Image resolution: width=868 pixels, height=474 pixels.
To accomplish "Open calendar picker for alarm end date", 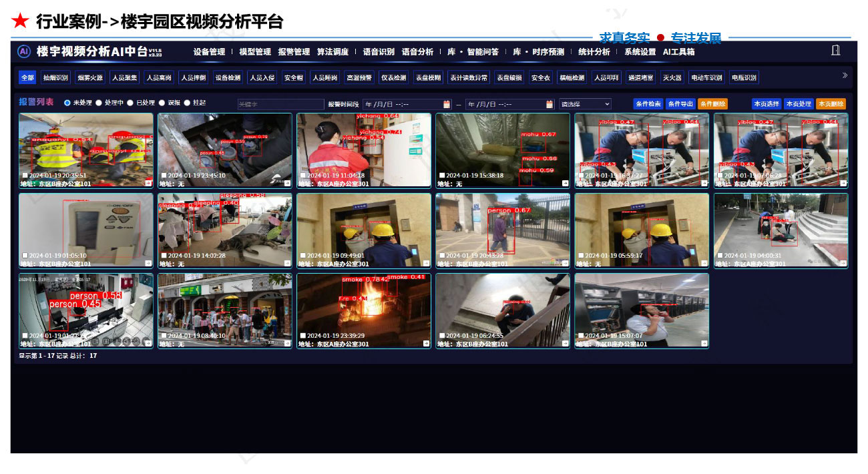I will 550,104.
